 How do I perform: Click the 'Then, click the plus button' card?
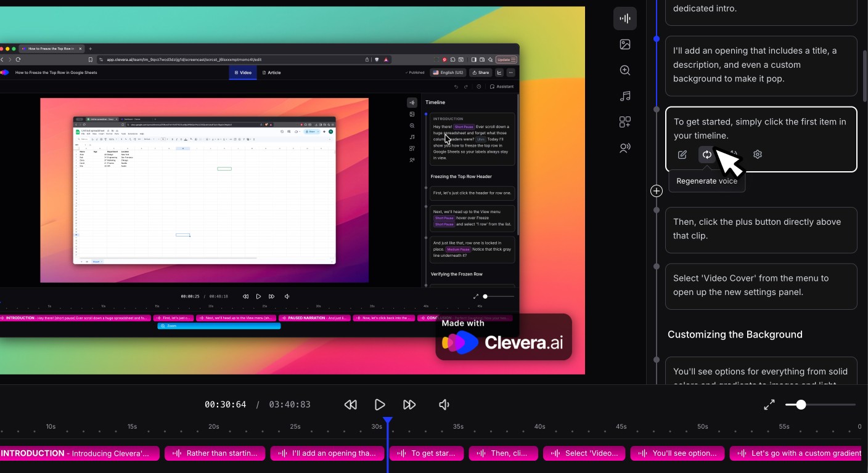click(x=761, y=229)
